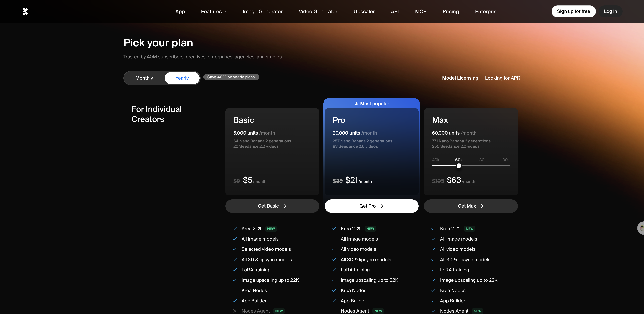Screen dimensions: 644x314
Task: Go to Upscaler page
Action: [364, 12]
